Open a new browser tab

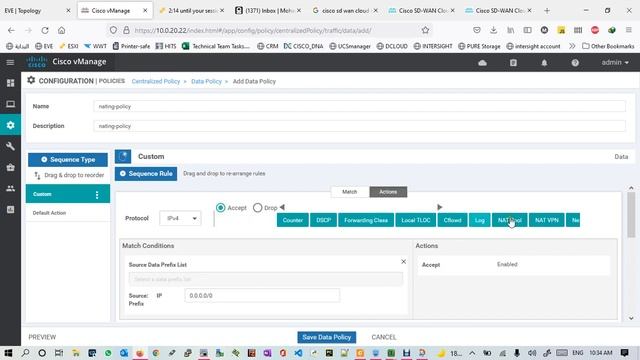coord(547,11)
